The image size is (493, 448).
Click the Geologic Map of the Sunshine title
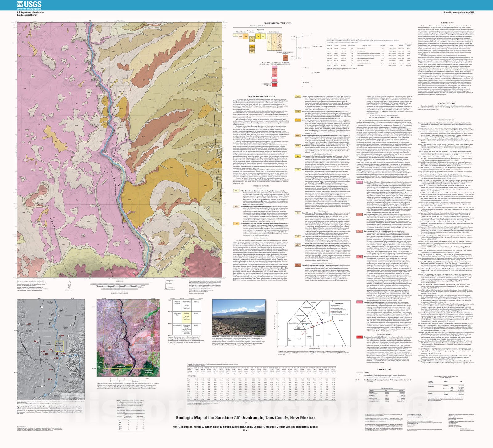click(x=245, y=418)
